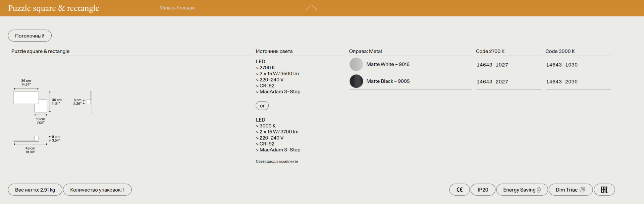Click the 'Количество упаковок: 1' badge
The image size is (644, 204).
(x=97, y=190)
